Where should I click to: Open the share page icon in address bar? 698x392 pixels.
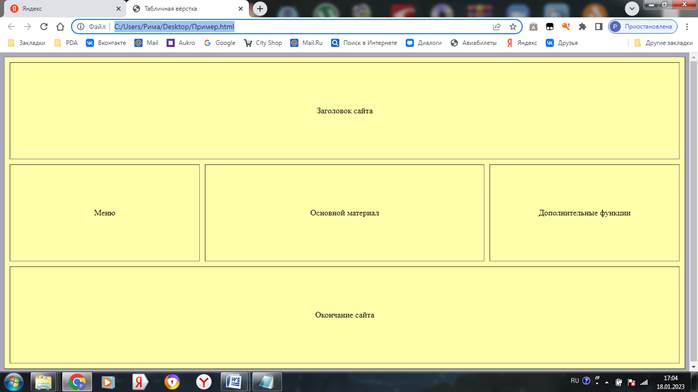point(497,27)
